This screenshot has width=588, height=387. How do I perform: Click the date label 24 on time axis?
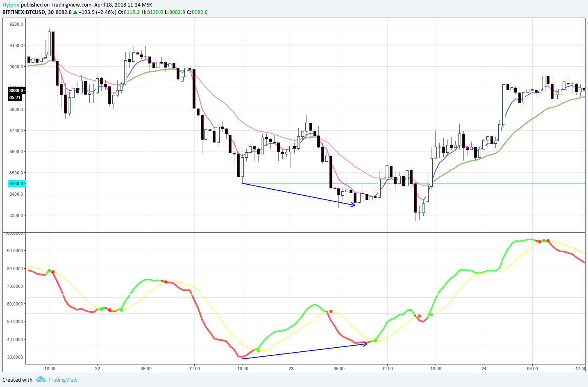(484, 369)
